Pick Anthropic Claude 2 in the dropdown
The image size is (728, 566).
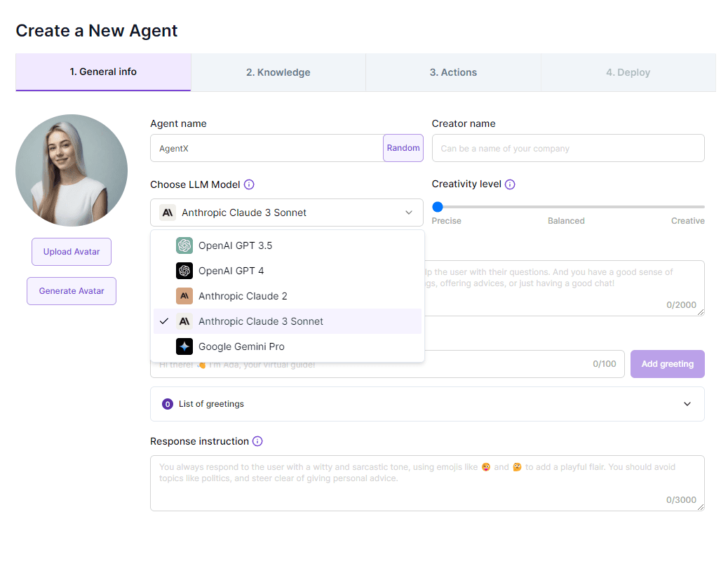coord(288,296)
